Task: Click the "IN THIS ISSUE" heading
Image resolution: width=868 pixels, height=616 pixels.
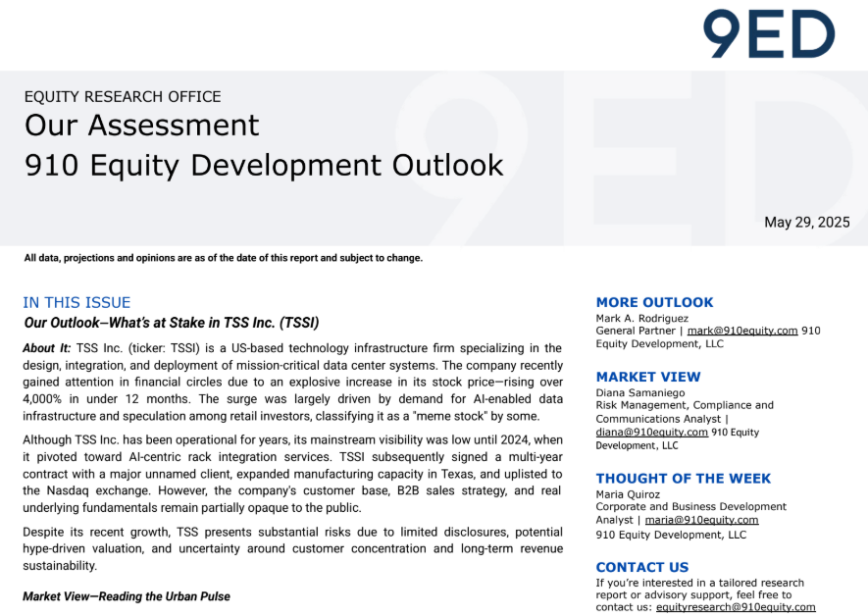Action: pyautogui.click(x=77, y=303)
